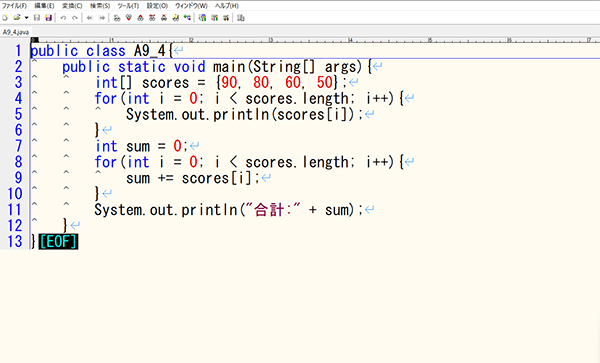Save the file with the floppy icon
The width and height of the screenshot is (600, 363).
pyautogui.click(x=37, y=18)
